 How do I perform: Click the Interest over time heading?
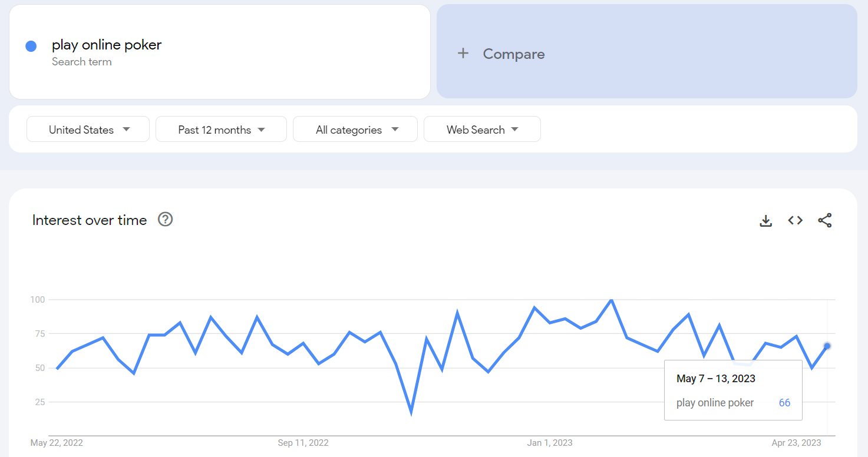click(90, 220)
